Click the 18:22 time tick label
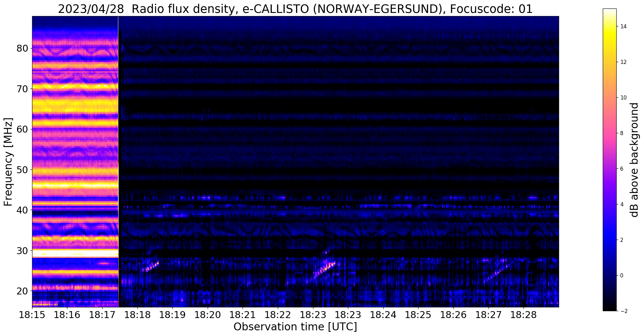The height and width of the screenshot is (336, 644). 278,315
